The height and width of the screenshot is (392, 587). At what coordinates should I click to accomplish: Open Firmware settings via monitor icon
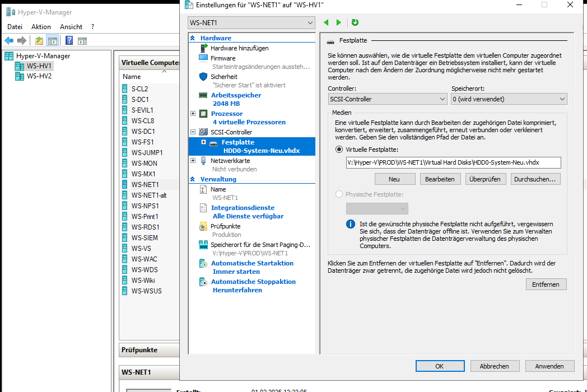click(x=203, y=58)
